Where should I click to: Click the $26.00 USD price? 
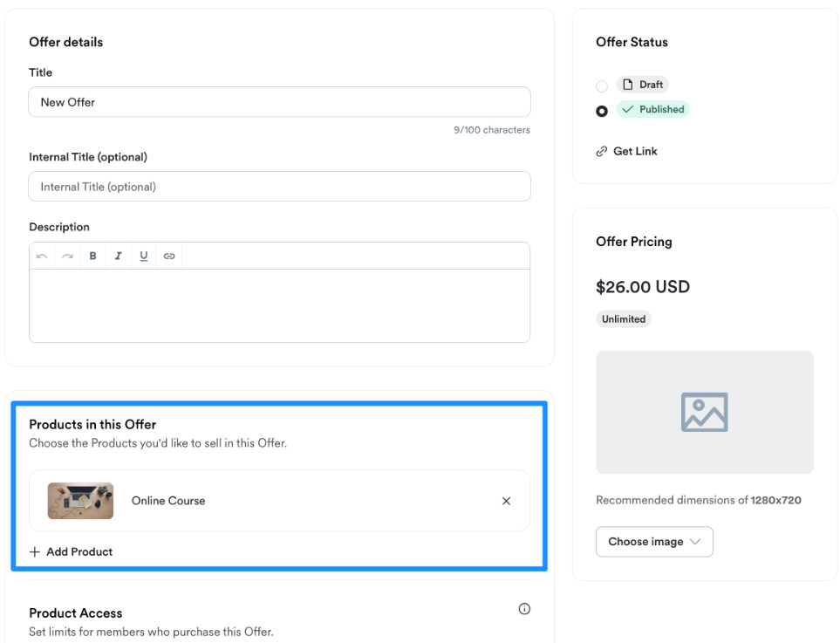[643, 287]
